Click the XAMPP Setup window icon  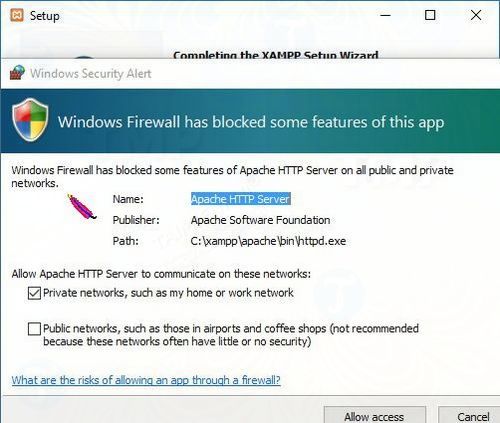click(x=17, y=15)
